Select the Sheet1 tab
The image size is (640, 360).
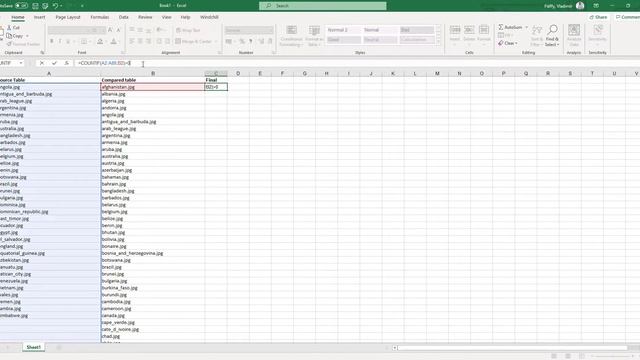[33, 347]
